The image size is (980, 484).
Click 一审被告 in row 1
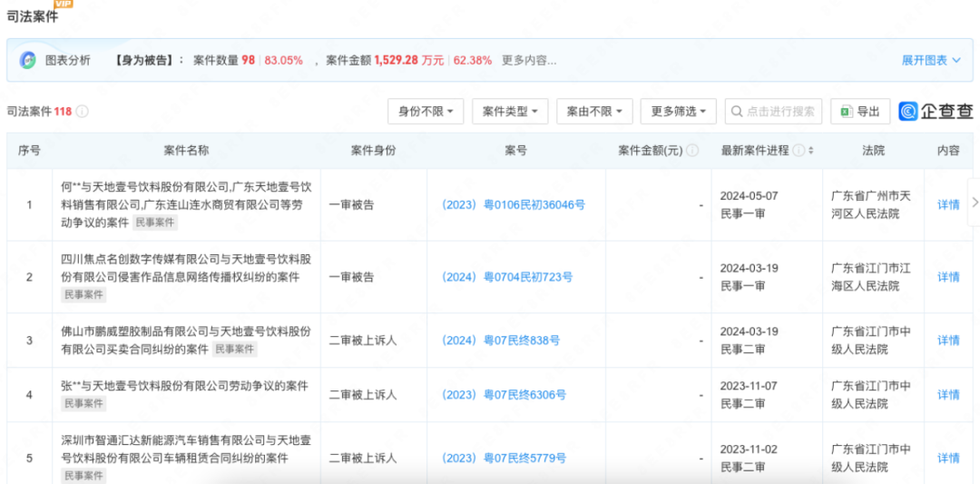[x=351, y=204]
